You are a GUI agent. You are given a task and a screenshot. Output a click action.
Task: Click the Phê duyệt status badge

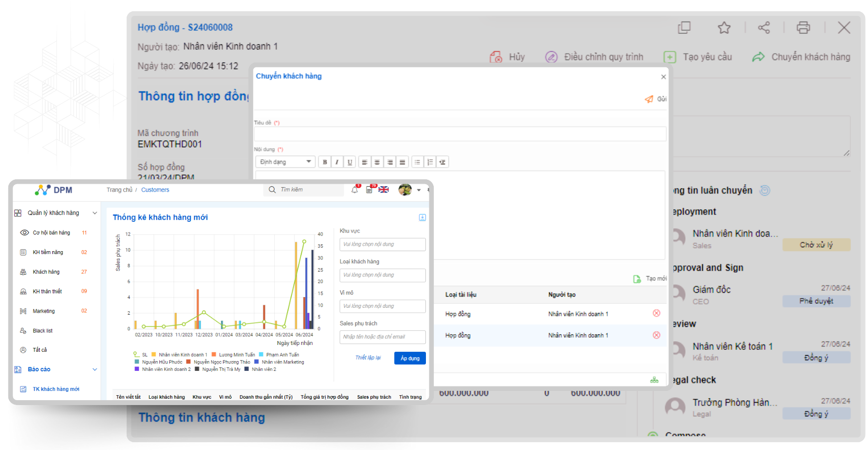817,301
